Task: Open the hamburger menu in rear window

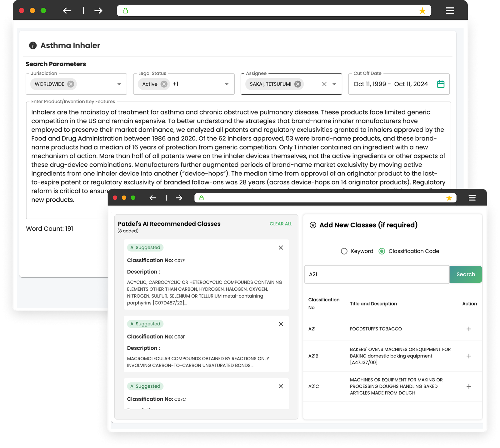Action: [450, 11]
